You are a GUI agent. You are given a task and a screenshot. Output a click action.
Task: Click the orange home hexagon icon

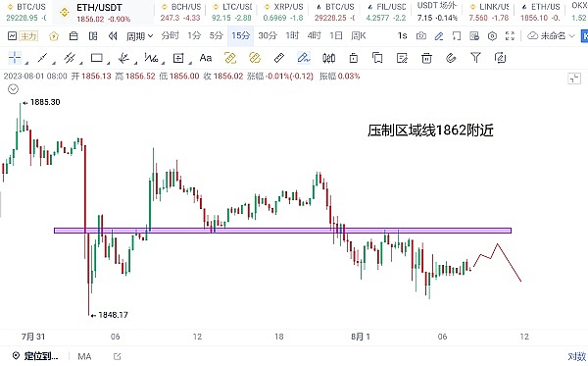(54, 36)
